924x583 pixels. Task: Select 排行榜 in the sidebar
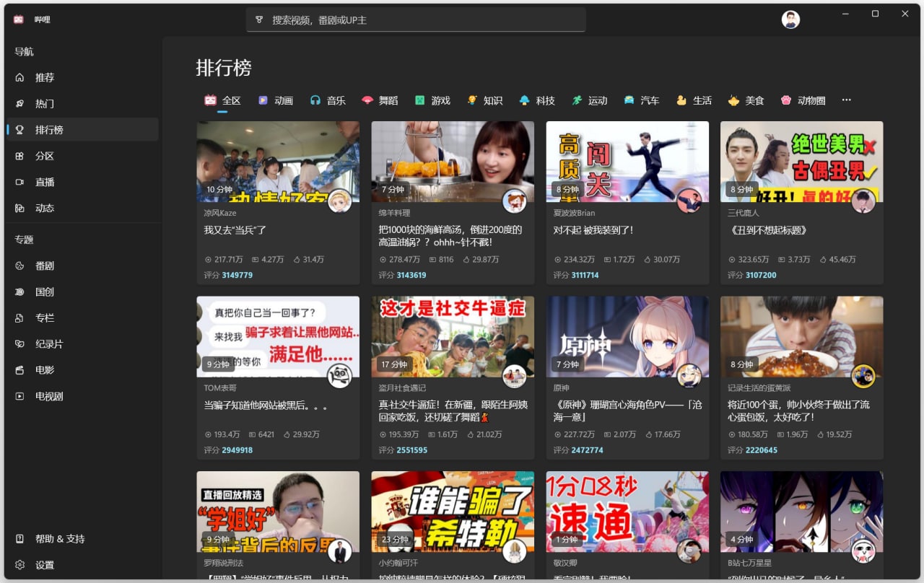point(82,130)
